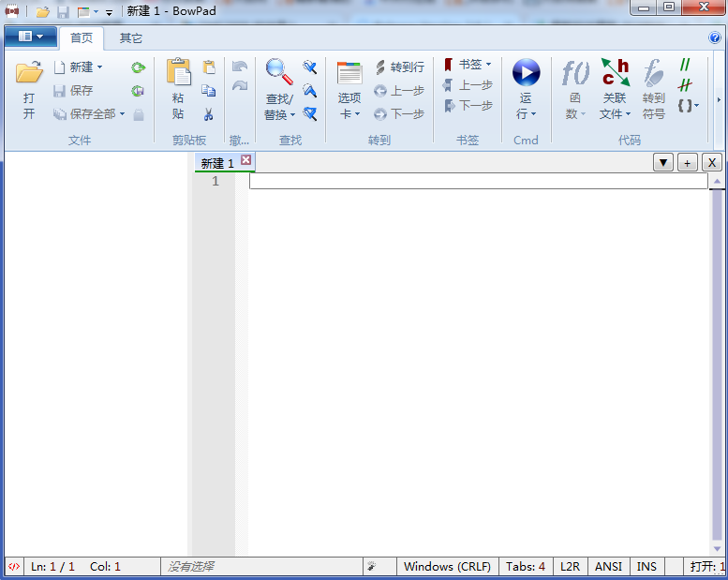Create a new document with 新建
The height and width of the screenshot is (580, 728).
[x=73, y=67]
